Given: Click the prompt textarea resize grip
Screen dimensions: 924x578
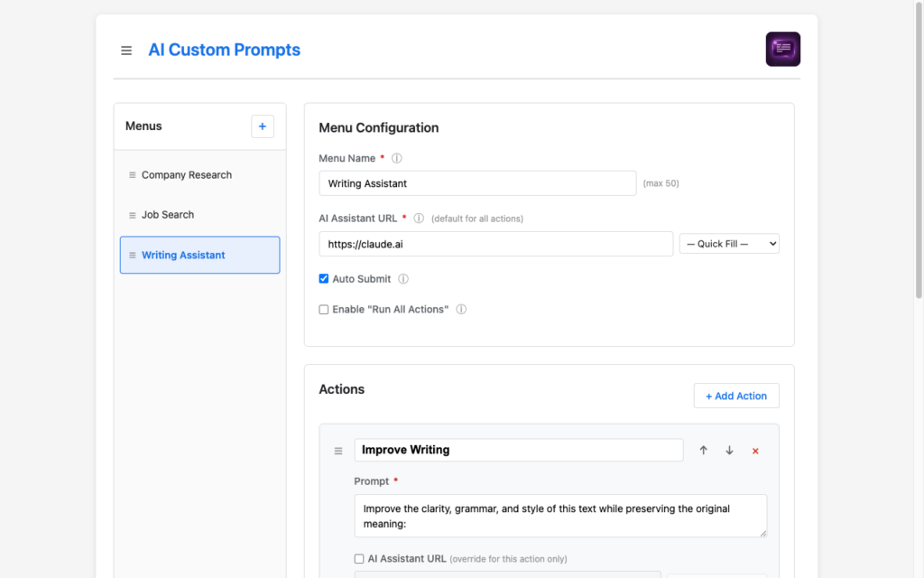Looking at the screenshot, I should tap(763, 533).
